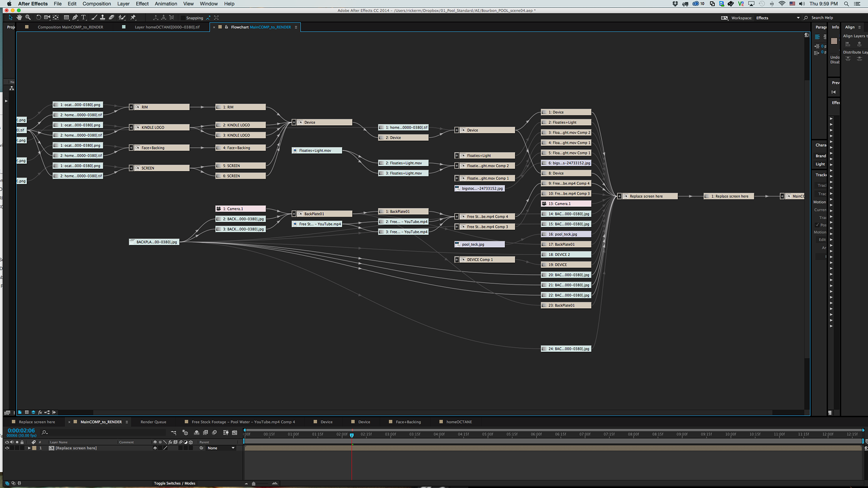Enable the Snapping checkbox
This screenshot has height=488, width=868.
coord(182,18)
